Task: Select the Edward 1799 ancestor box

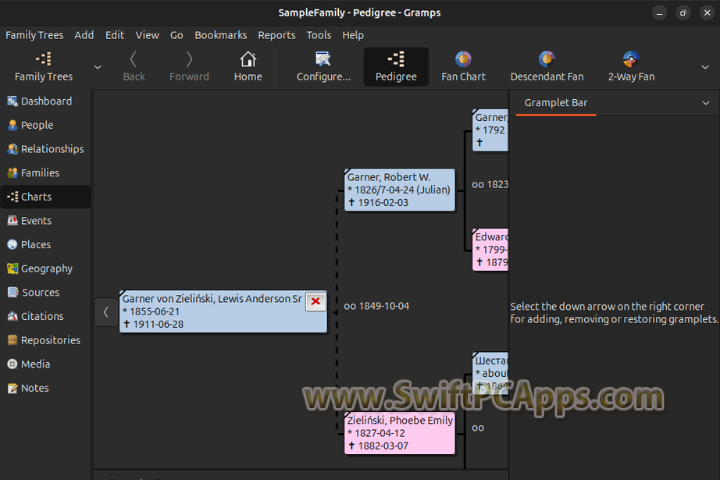Action: point(490,249)
